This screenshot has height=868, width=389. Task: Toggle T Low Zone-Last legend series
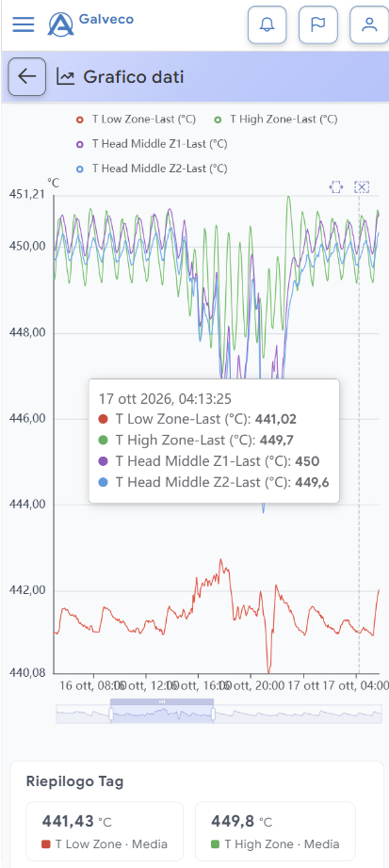coord(136,119)
